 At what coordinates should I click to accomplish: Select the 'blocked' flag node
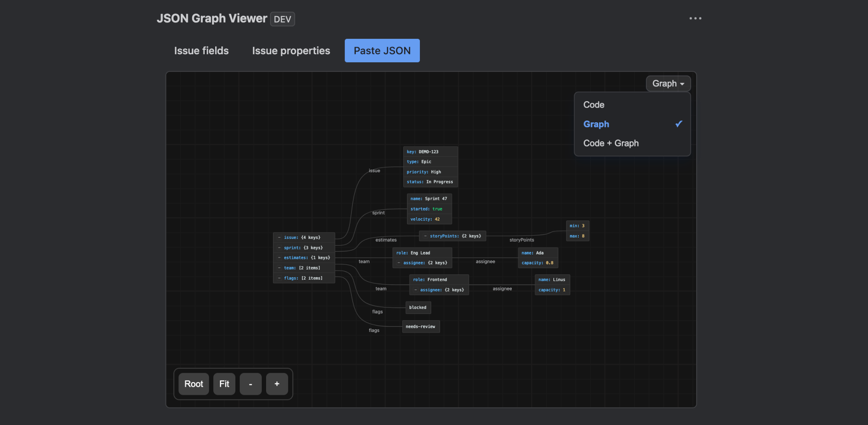(x=418, y=307)
